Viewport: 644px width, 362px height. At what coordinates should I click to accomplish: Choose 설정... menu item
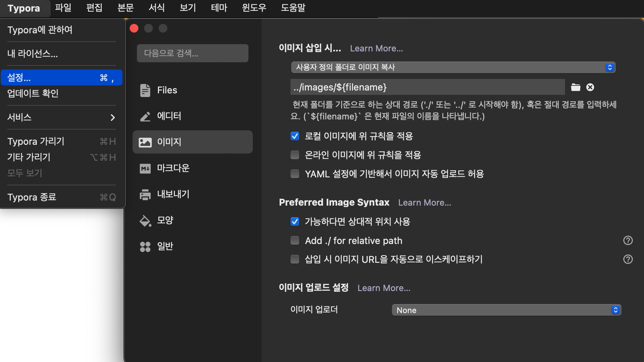(61, 77)
